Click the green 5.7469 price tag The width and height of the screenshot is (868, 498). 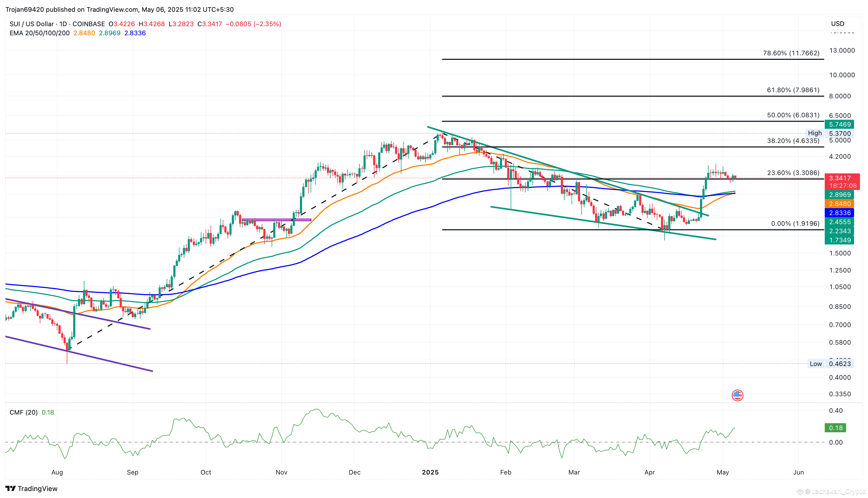point(839,124)
